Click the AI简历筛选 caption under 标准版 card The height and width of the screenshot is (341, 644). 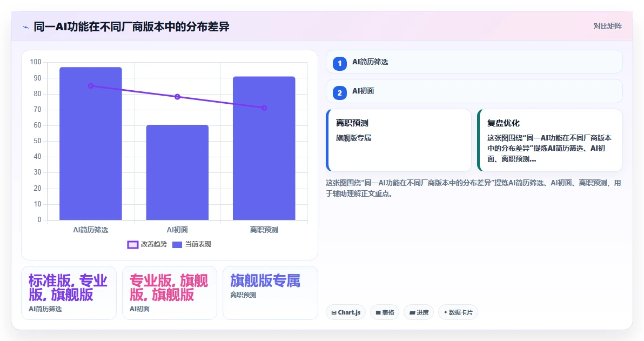45,309
